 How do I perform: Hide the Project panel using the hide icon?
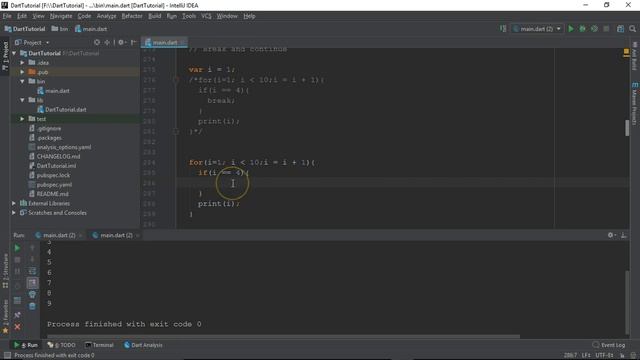[133, 42]
